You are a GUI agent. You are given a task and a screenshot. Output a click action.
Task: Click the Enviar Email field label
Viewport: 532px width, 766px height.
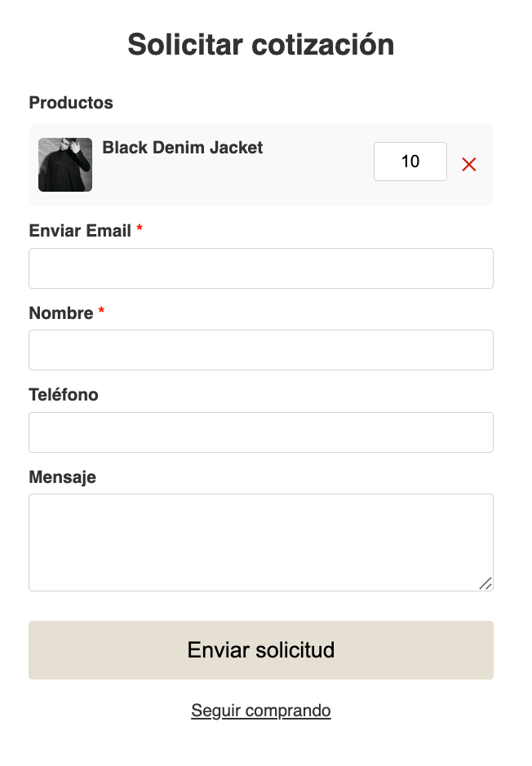tap(80, 231)
